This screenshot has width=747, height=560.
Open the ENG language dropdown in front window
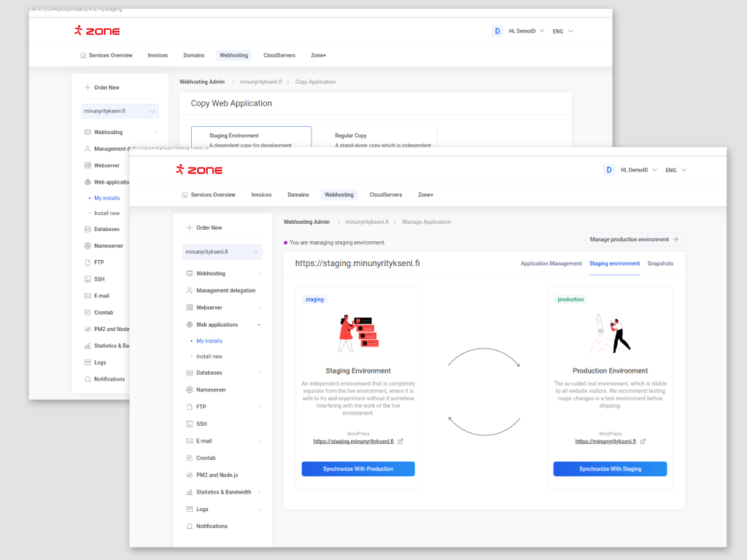[x=676, y=170]
